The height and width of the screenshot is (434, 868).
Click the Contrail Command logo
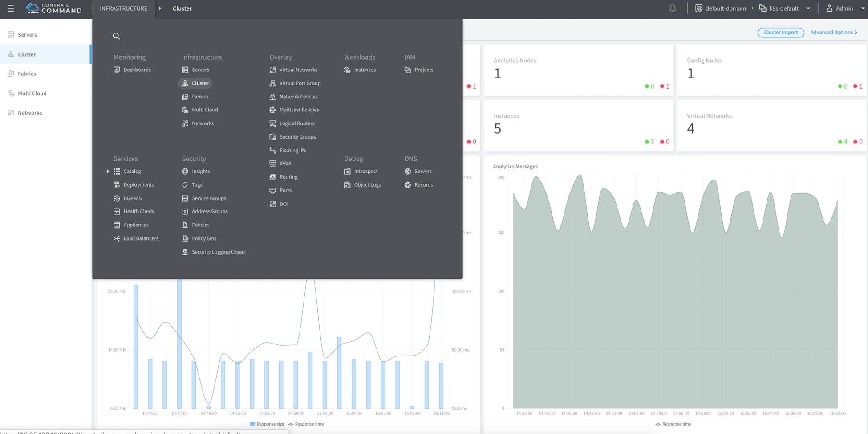point(54,8)
